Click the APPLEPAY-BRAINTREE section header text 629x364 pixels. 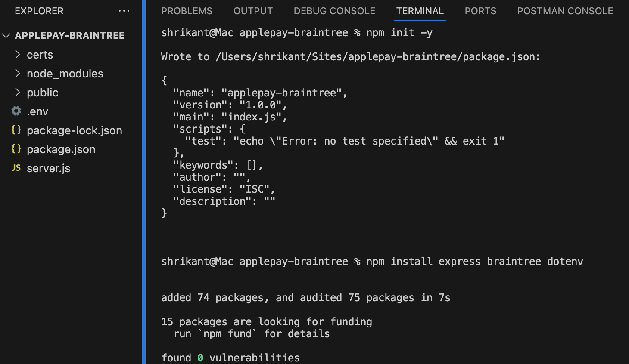(x=70, y=36)
